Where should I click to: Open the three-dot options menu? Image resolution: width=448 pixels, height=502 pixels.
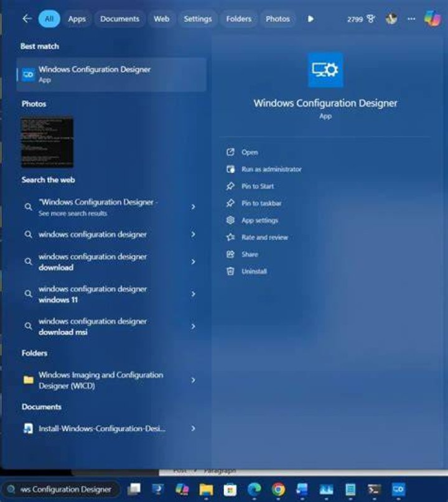411,19
